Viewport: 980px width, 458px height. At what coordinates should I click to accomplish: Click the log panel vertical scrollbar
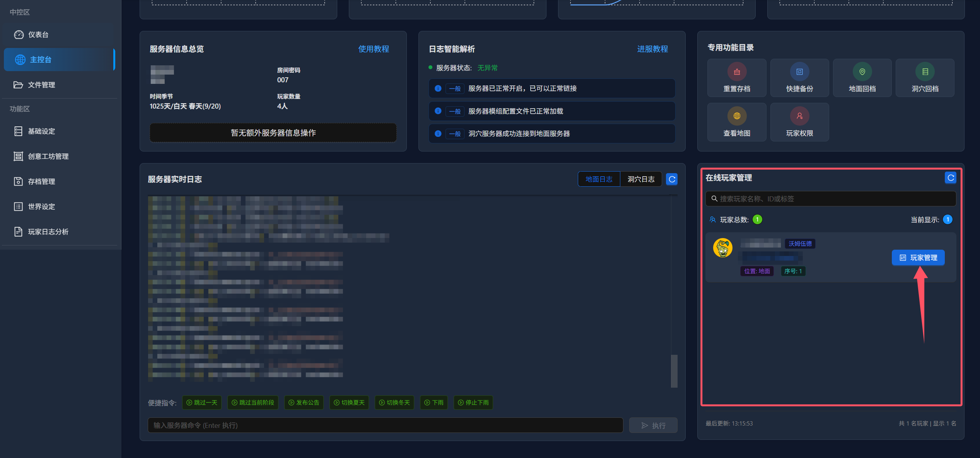pyautogui.click(x=674, y=370)
